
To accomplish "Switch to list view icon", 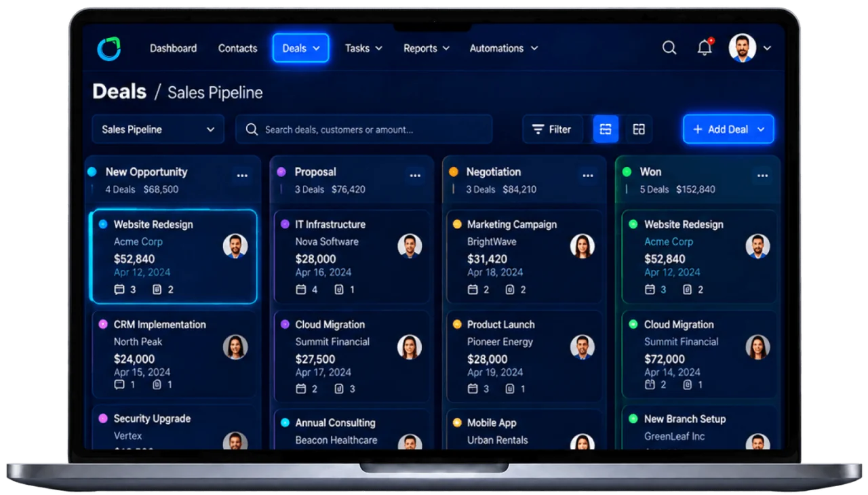I will point(606,129).
